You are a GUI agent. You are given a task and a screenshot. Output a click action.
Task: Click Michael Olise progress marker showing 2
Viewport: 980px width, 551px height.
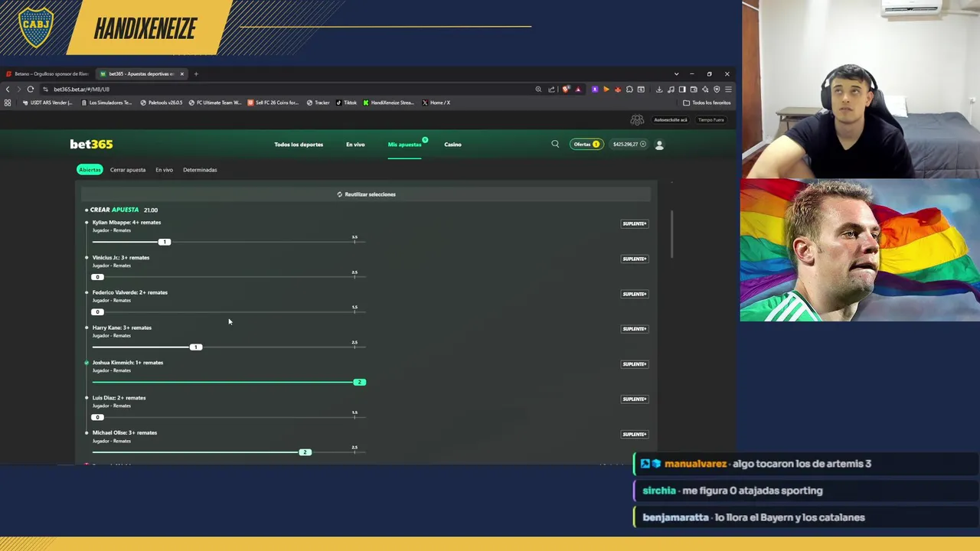pos(305,452)
